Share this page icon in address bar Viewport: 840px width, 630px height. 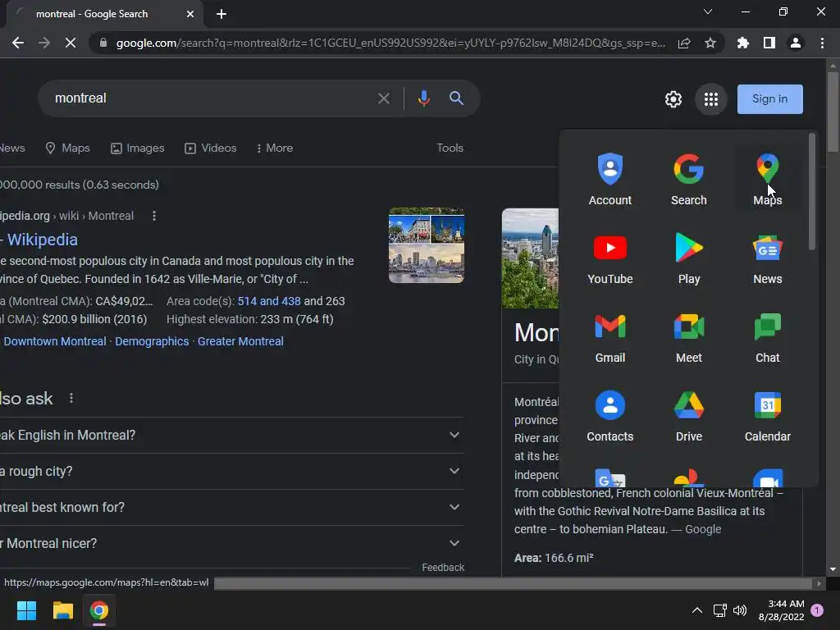click(684, 43)
